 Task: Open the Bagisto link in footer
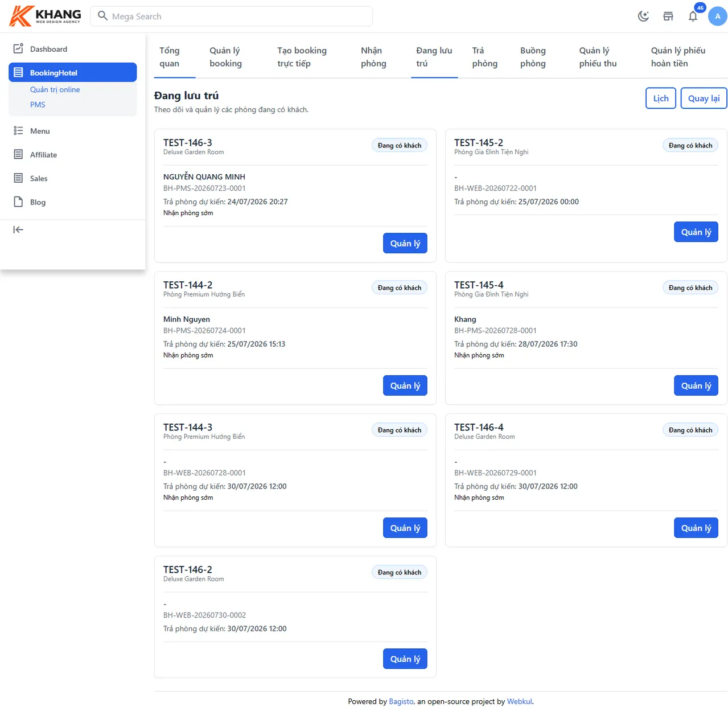401,701
